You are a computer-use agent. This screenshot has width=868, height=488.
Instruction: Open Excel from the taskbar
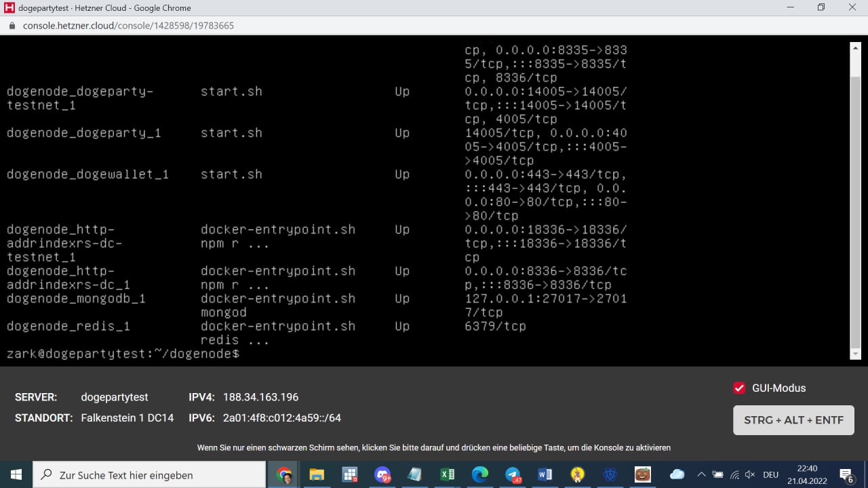click(447, 474)
